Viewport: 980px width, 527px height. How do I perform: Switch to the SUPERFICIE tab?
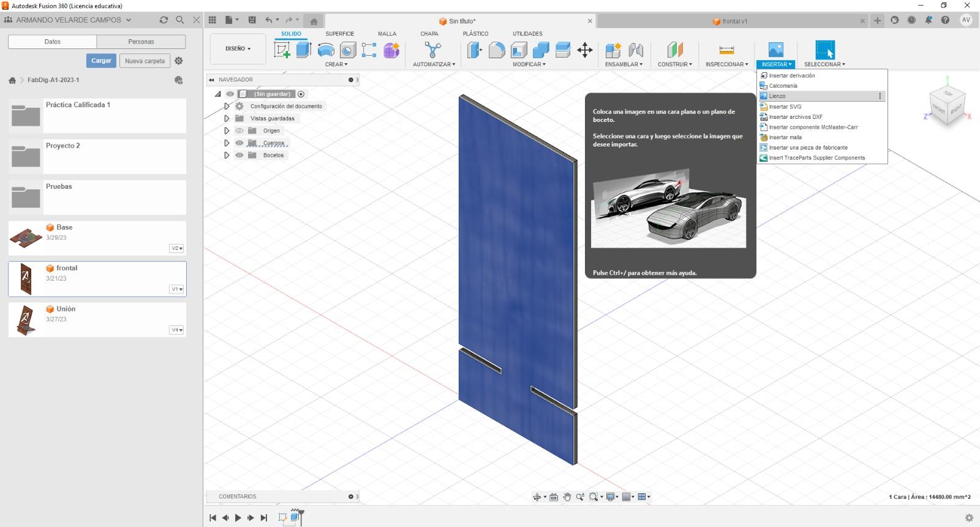[339, 34]
